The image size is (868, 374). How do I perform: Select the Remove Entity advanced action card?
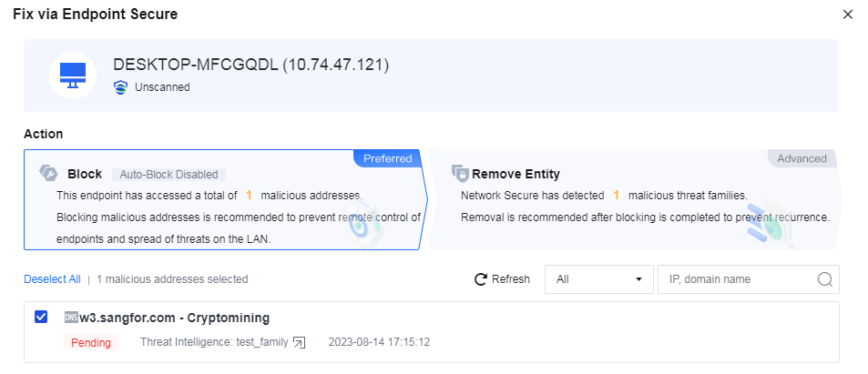click(x=633, y=200)
